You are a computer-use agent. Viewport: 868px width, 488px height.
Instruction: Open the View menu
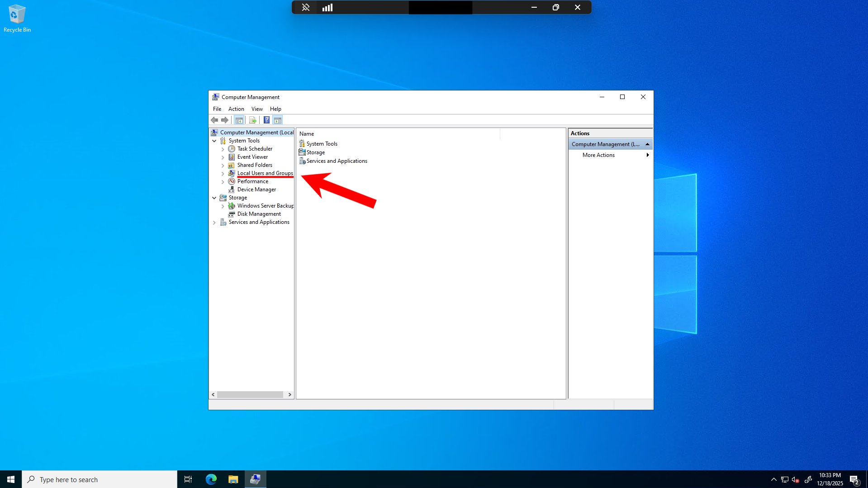(257, 109)
